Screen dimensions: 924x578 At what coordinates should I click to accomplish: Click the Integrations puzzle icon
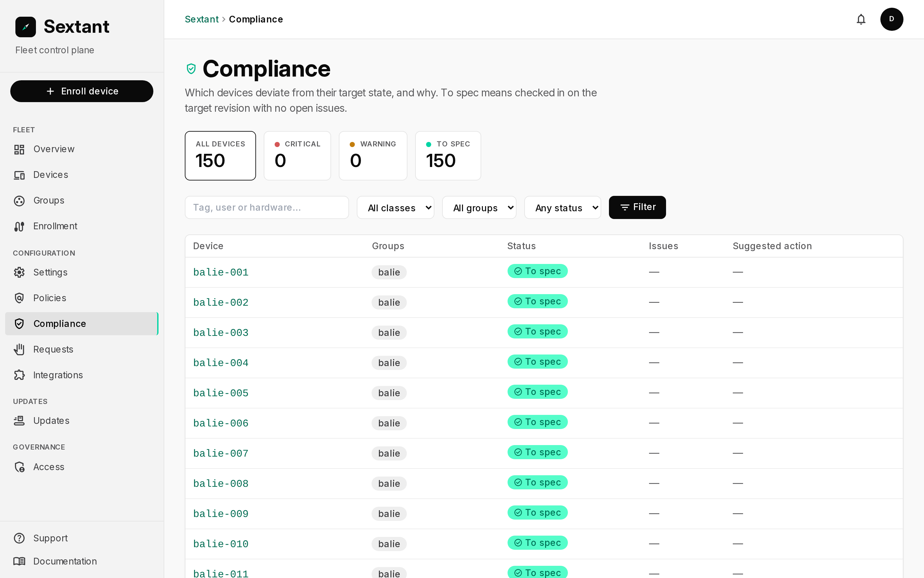tap(19, 375)
